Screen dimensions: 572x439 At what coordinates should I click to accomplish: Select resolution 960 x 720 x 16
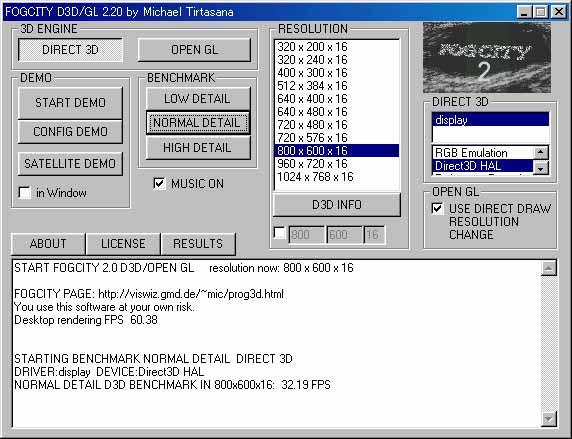pyautogui.click(x=337, y=164)
